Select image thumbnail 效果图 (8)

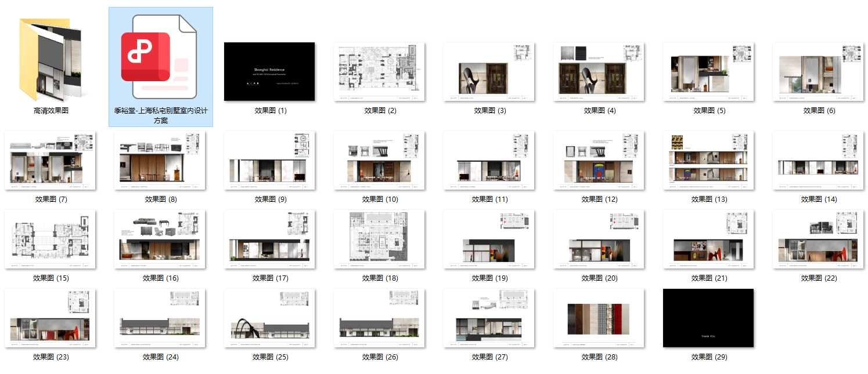(160, 160)
